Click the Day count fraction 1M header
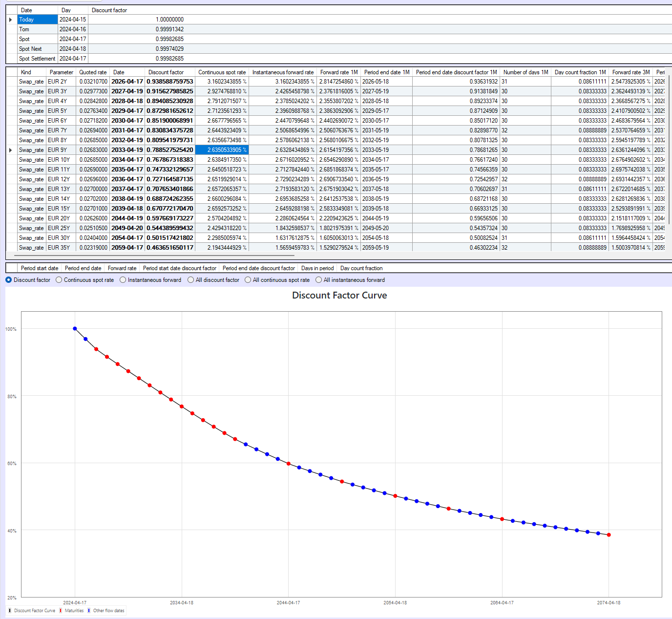Image resolution: width=672 pixels, height=619 pixels. (x=580, y=72)
